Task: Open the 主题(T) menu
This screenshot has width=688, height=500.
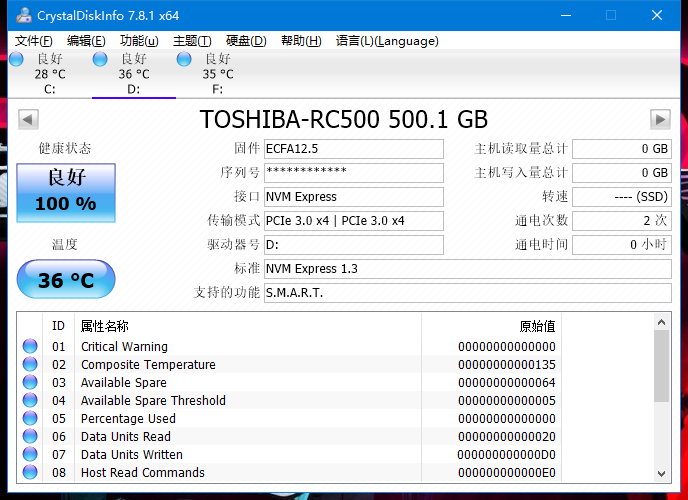Action: pyautogui.click(x=192, y=41)
